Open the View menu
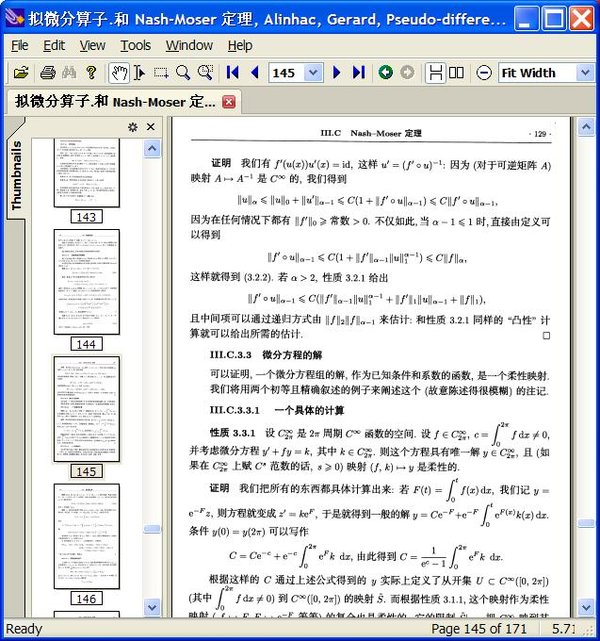 point(92,45)
